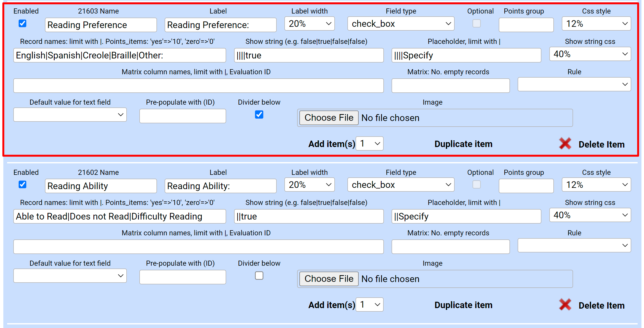Image resolution: width=644 pixels, height=328 pixels.
Task: Open Show string css dropdown for Reading Ability
Action: (590, 215)
